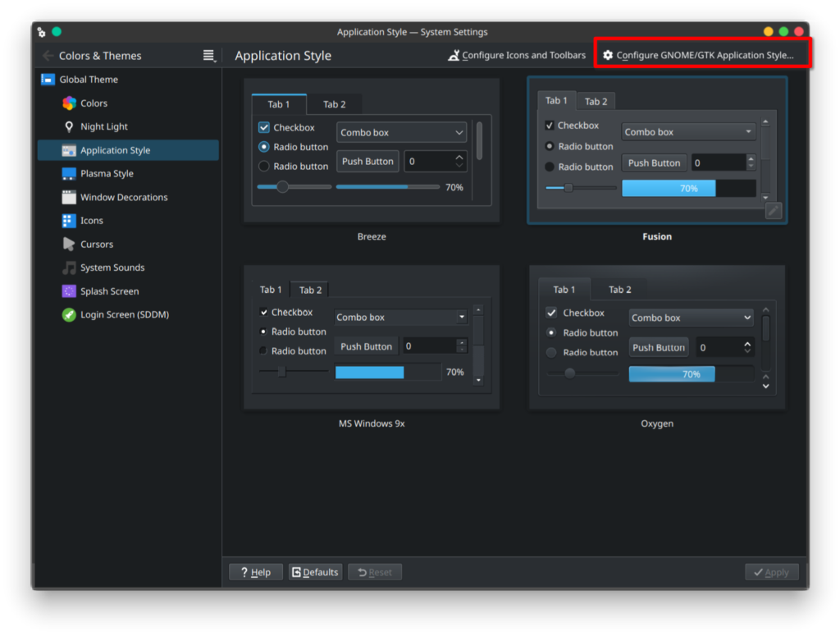Open System Sounds music note icon

coord(69,268)
